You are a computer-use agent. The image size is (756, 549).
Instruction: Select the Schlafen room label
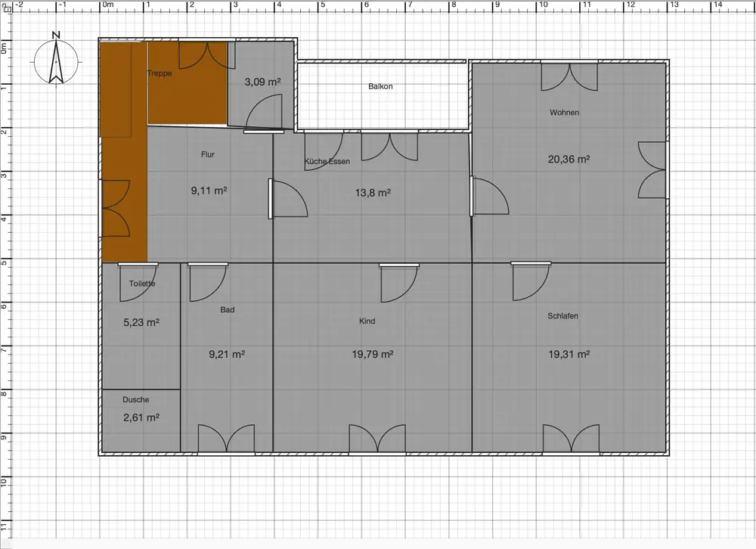(x=562, y=316)
